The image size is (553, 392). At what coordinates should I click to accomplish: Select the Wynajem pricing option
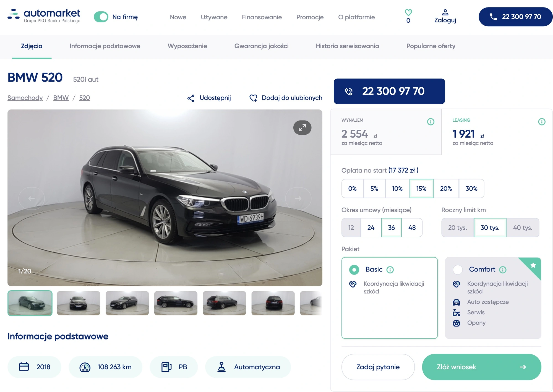pyautogui.click(x=386, y=132)
